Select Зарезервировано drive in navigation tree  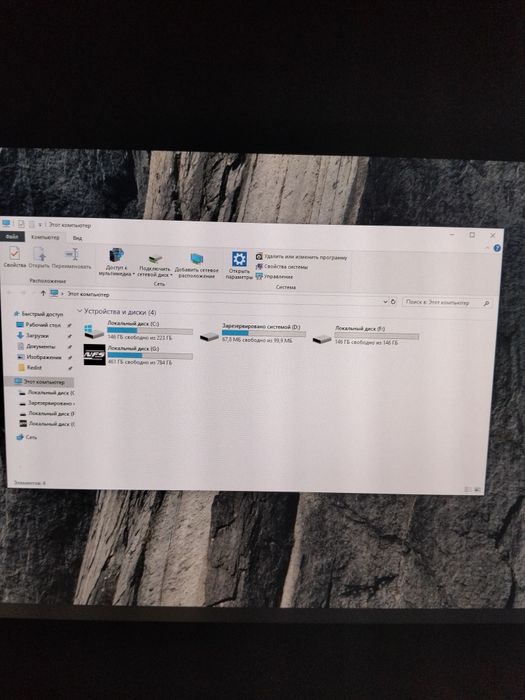46,403
